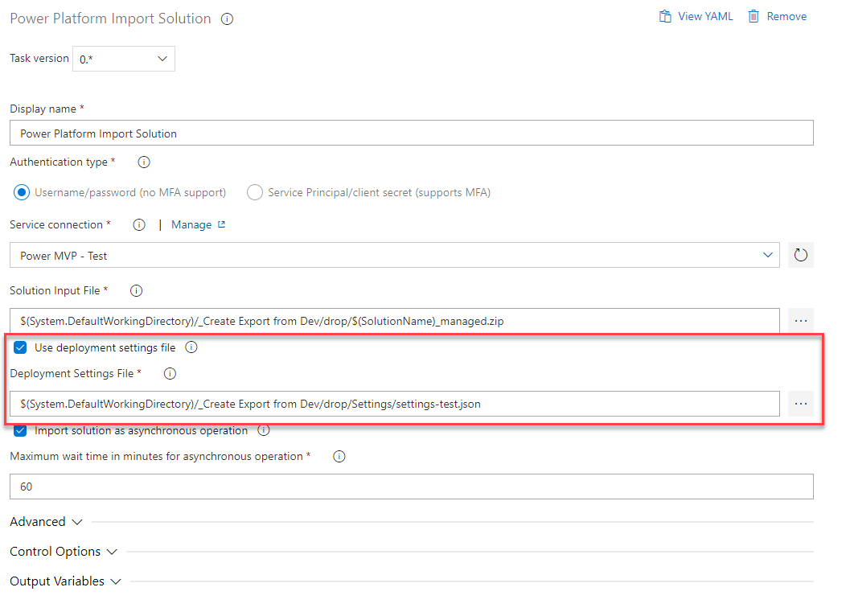The width and height of the screenshot is (850, 616).
Task: Expand the Advanced section
Action: coord(46,522)
